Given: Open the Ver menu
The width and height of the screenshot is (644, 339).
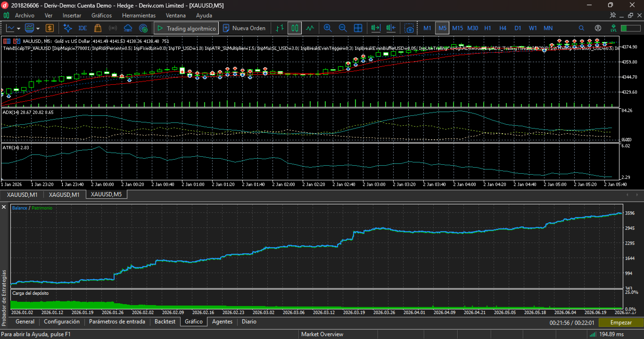Looking at the screenshot, I should coord(49,16).
